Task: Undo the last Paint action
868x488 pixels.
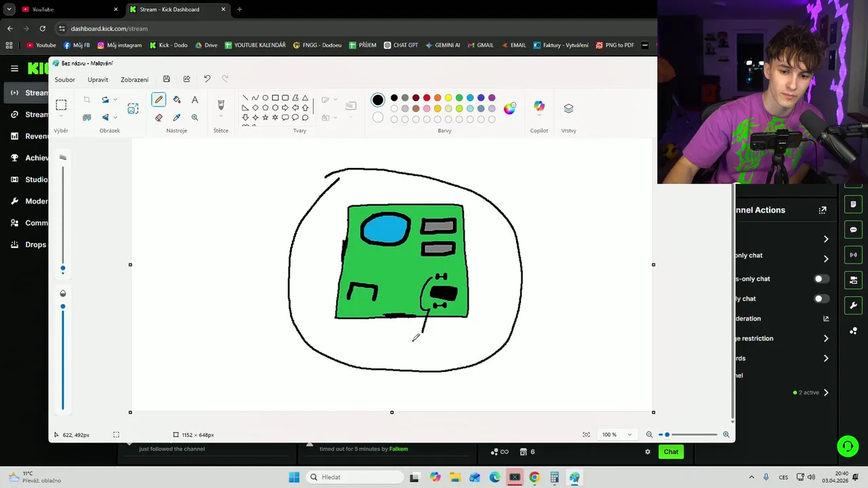Action: tap(207, 79)
